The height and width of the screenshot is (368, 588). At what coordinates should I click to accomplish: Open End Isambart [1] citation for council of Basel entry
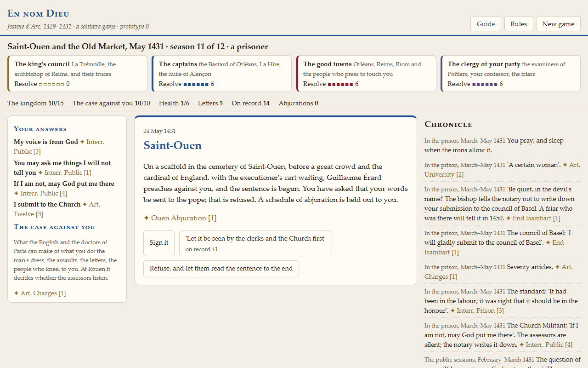click(x=494, y=247)
